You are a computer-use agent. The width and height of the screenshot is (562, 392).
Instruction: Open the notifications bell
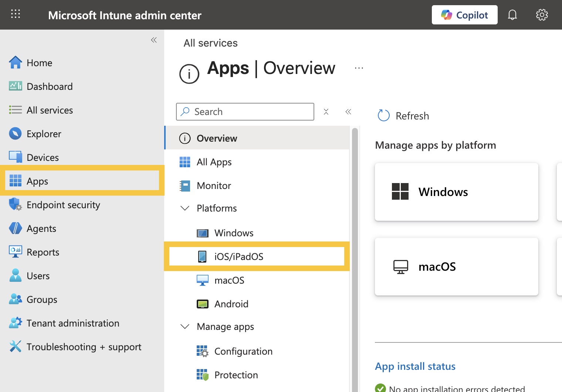click(512, 15)
